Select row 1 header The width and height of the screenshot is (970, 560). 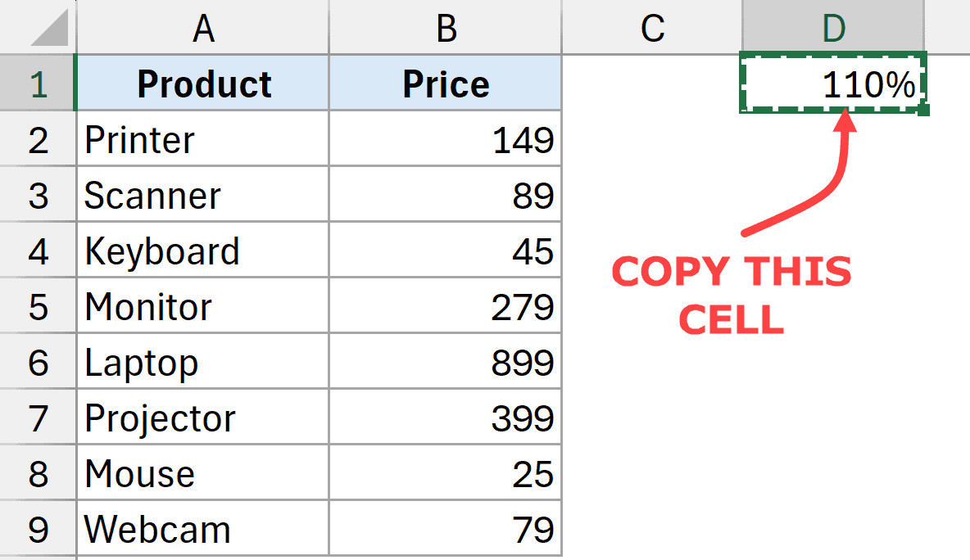tap(38, 84)
